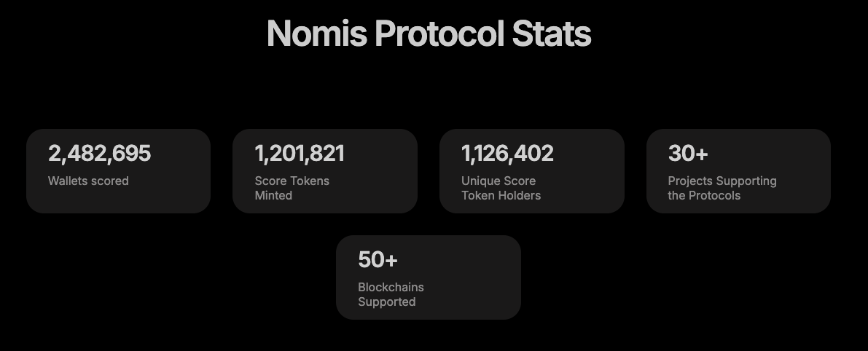Click the 1,201,821 number

click(x=300, y=154)
